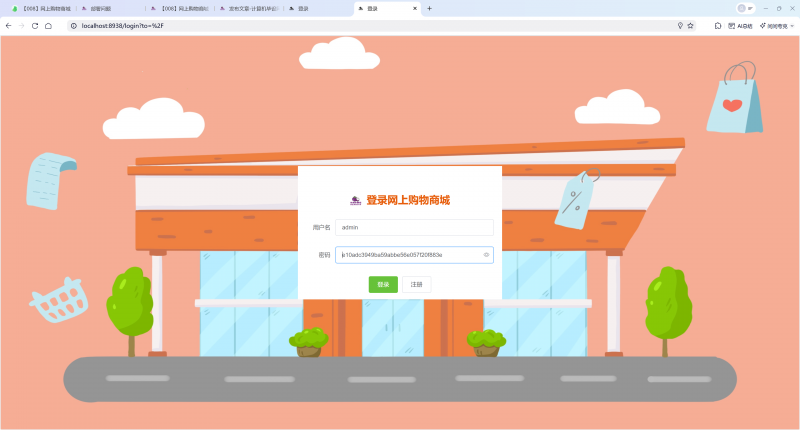
Task: Focus the 用户名 username field
Action: tap(414, 228)
